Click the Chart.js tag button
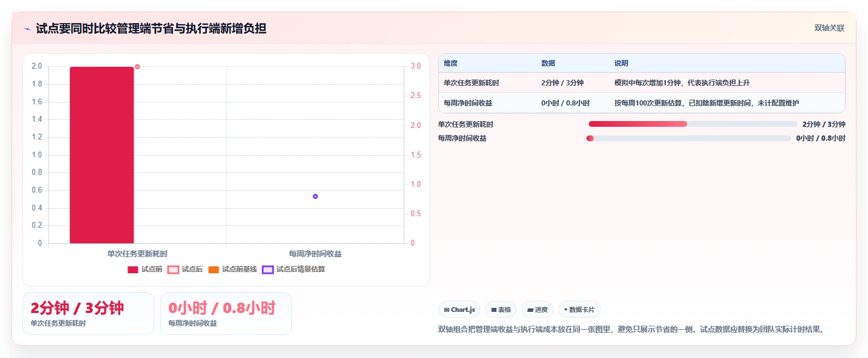868x358 pixels. coord(459,310)
